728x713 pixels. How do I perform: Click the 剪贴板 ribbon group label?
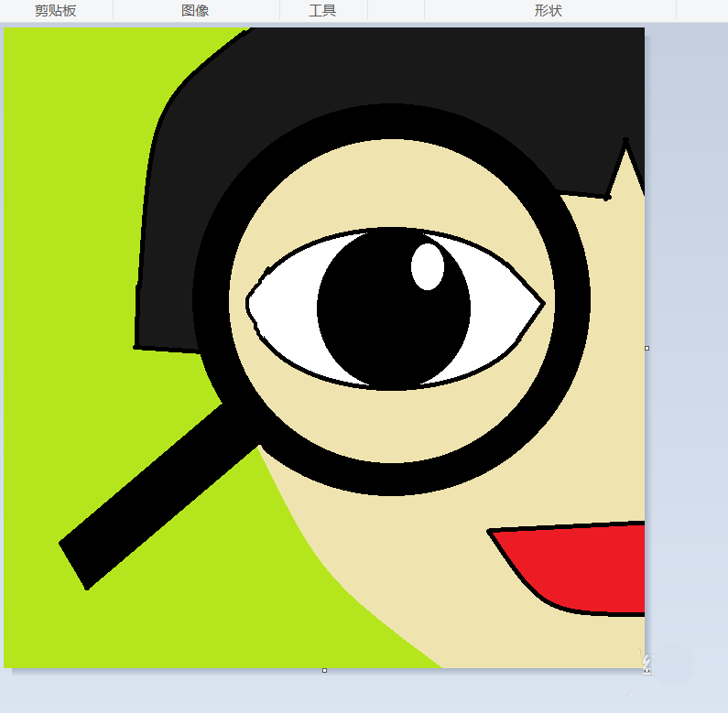tap(55, 10)
